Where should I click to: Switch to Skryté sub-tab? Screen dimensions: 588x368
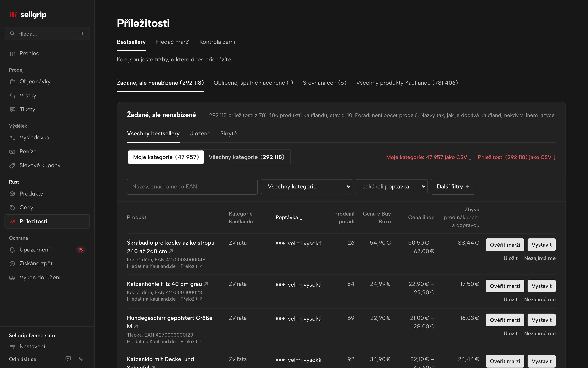pos(228,133)
